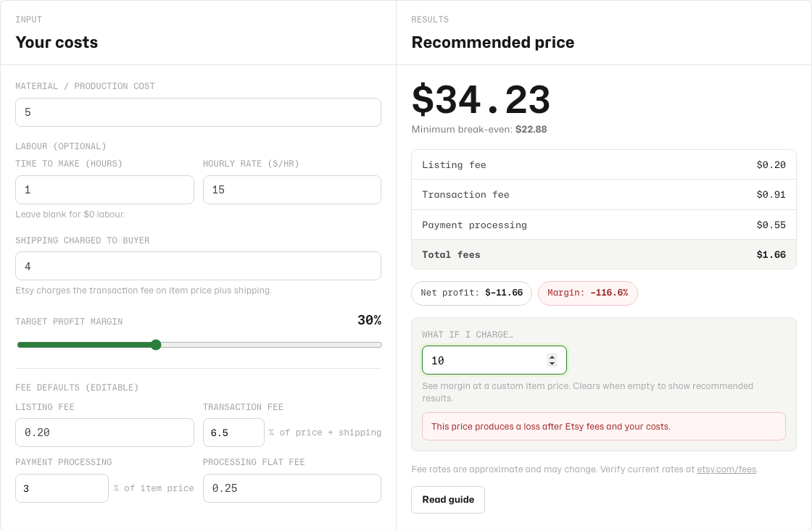Decrease the custom price with the down stepper
Screen dimensions: 812x531
pos(552,364)
